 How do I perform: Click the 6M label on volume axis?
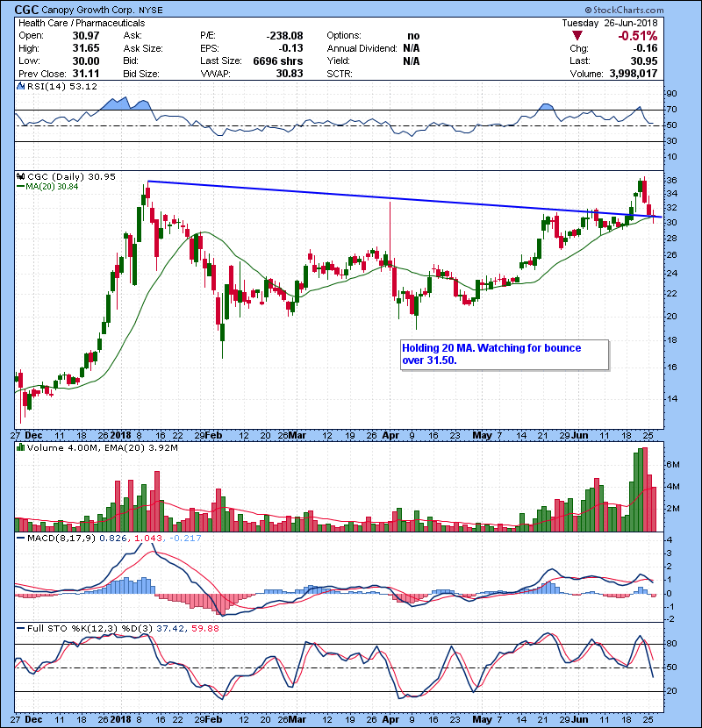click(x=673, y=465)
